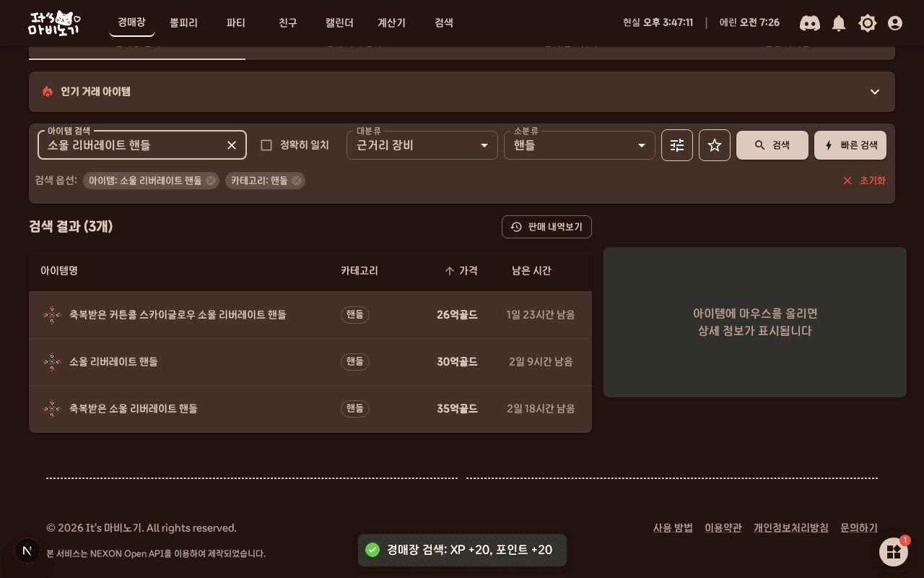Image resolution: width=924 pixels, height=578 pixels.
Task: Open notifications bell icon
Action: pyautogui.click(x=839, y=23)
